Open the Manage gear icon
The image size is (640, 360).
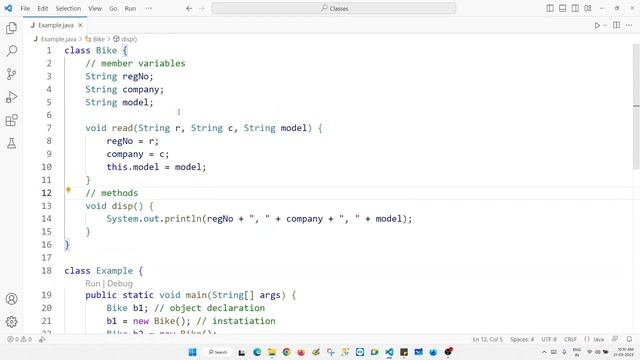point(11,322)
